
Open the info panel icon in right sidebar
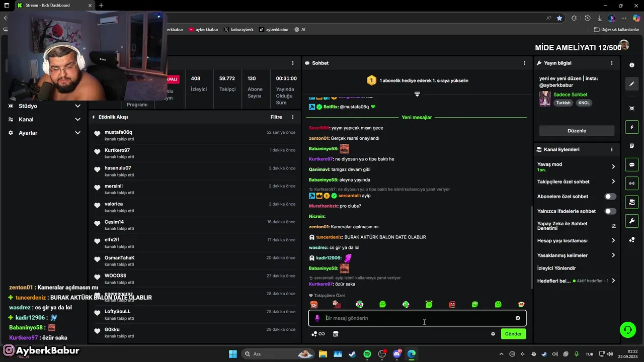(x=632, y=65)
